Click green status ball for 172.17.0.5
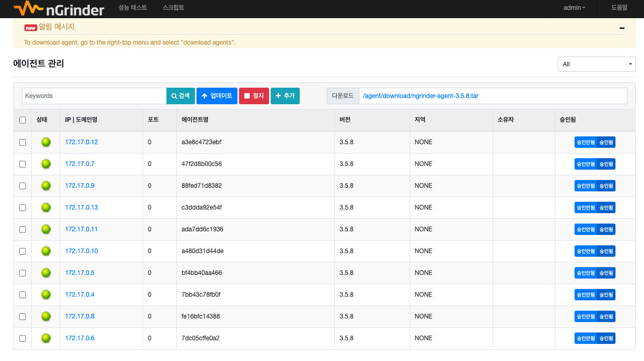Image resolution: width=644 pixels, height=361 pixels. [x=46, y=273]
